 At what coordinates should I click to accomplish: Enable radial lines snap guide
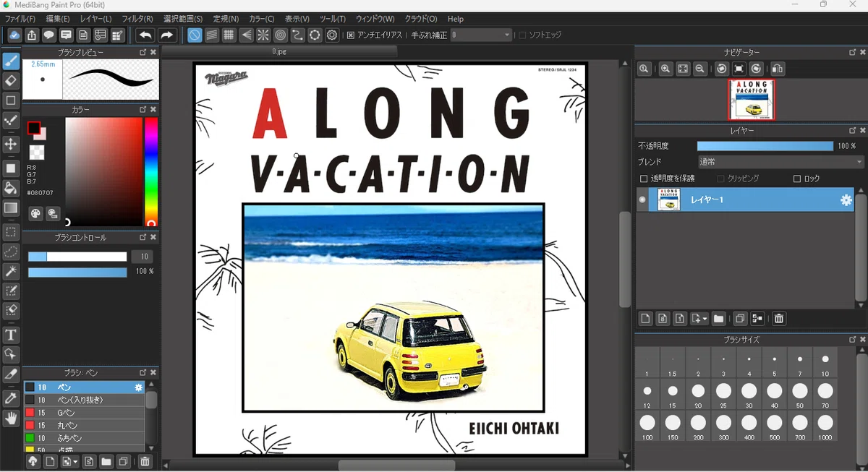[x=263, y=35]
